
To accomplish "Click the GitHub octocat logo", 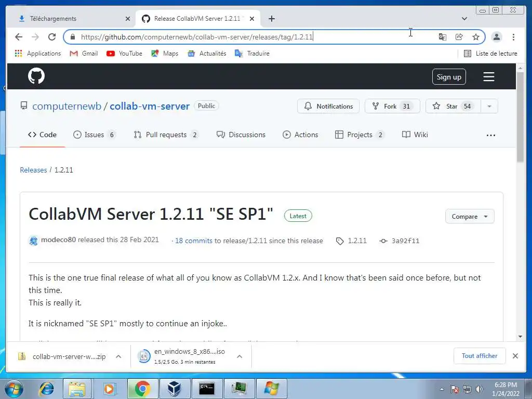I will pos(36,76).
